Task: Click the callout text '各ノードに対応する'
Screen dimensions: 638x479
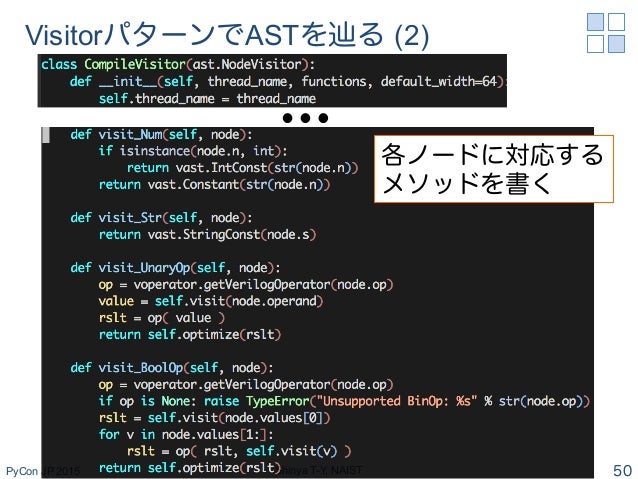Action: (492, 154)
